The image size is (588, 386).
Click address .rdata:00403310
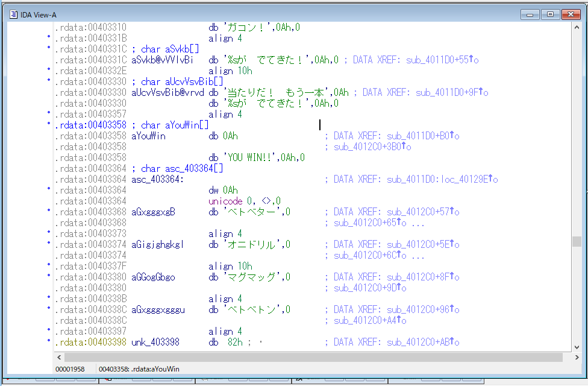[91, 27]
